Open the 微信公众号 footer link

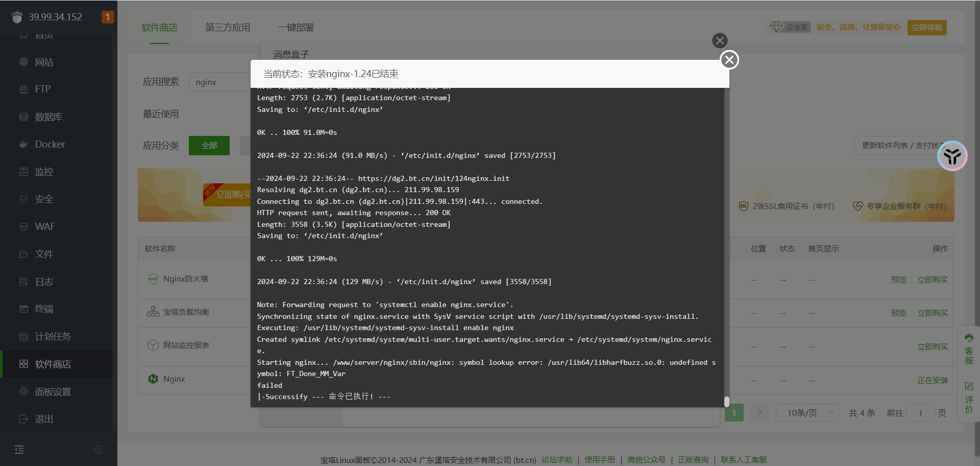[646, 460]
